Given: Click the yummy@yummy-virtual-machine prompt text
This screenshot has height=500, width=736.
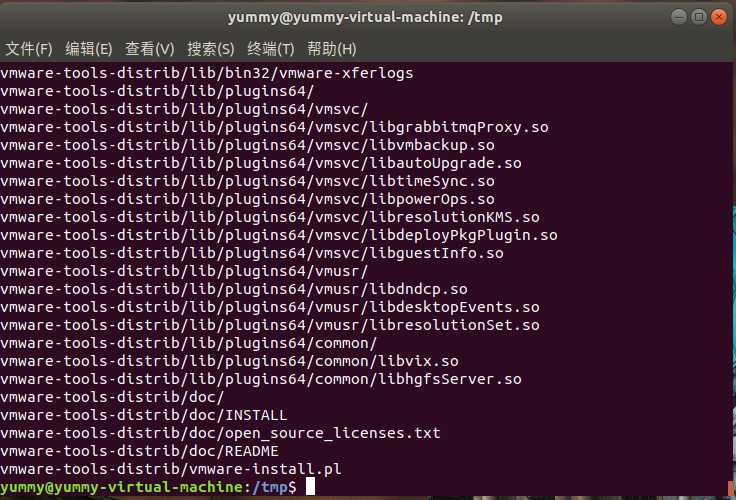Looking at the screenshot, I should (x=122, y=487).
